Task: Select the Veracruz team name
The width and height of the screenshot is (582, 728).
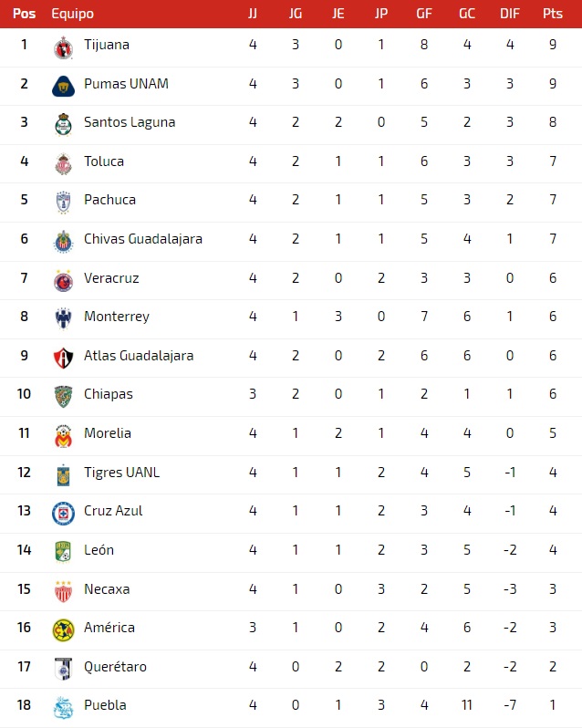Action: 111,278
